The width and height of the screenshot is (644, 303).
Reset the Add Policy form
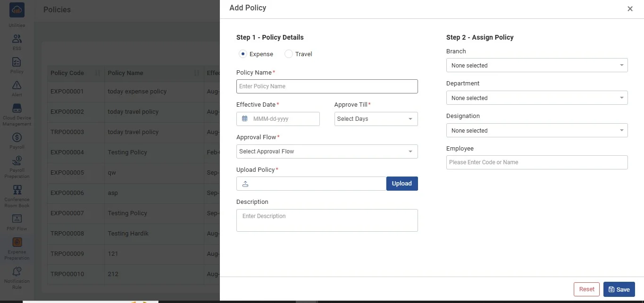586,289
